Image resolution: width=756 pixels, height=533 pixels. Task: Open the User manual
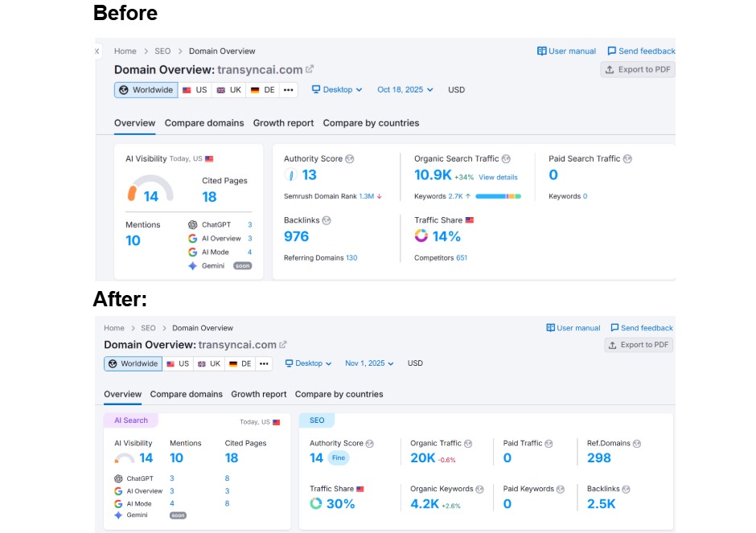click(x=568, y=50)
